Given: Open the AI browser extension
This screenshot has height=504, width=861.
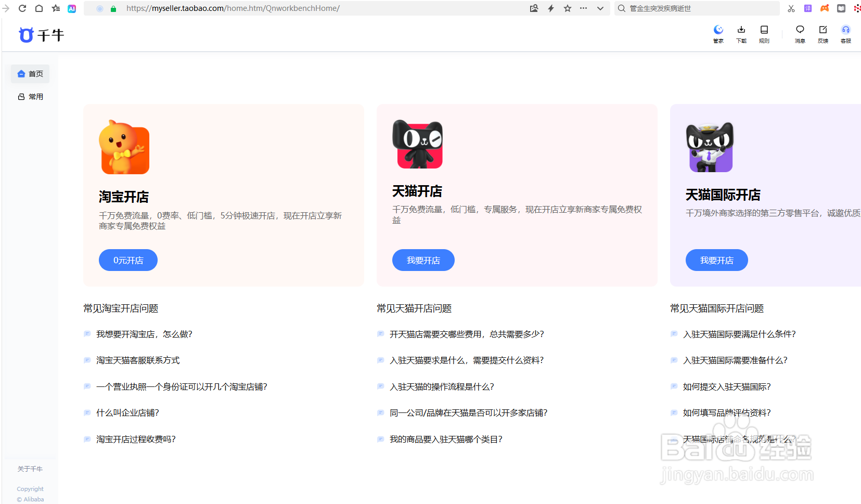Looking at the screenshot, I should (72, 8).
